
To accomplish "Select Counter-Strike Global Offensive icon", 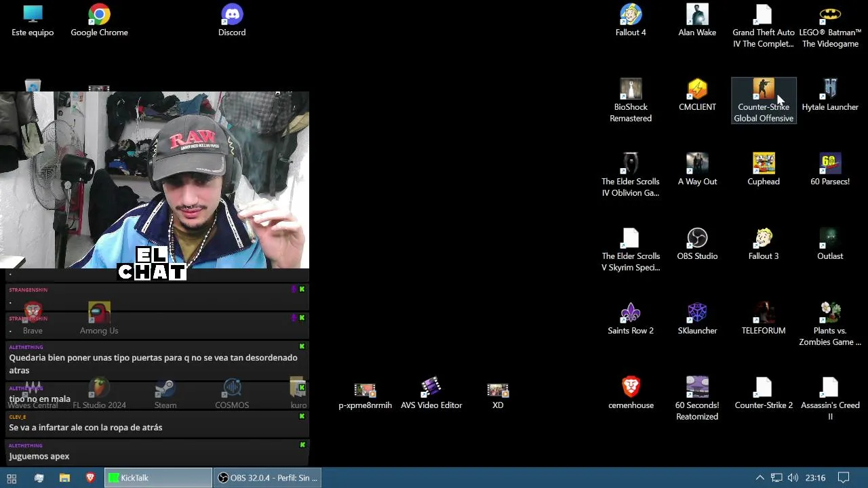I will coord(764,101).
